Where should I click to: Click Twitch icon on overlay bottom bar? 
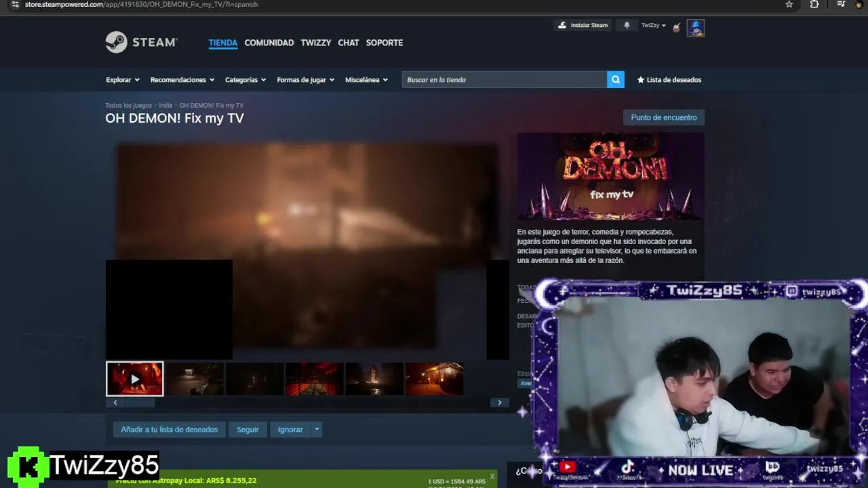[x=772, y=467]
